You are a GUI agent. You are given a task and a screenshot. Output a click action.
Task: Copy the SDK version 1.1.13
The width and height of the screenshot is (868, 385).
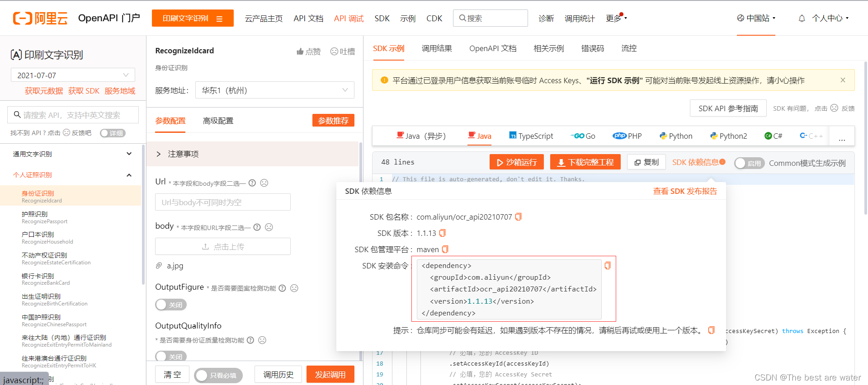point(443,233)
